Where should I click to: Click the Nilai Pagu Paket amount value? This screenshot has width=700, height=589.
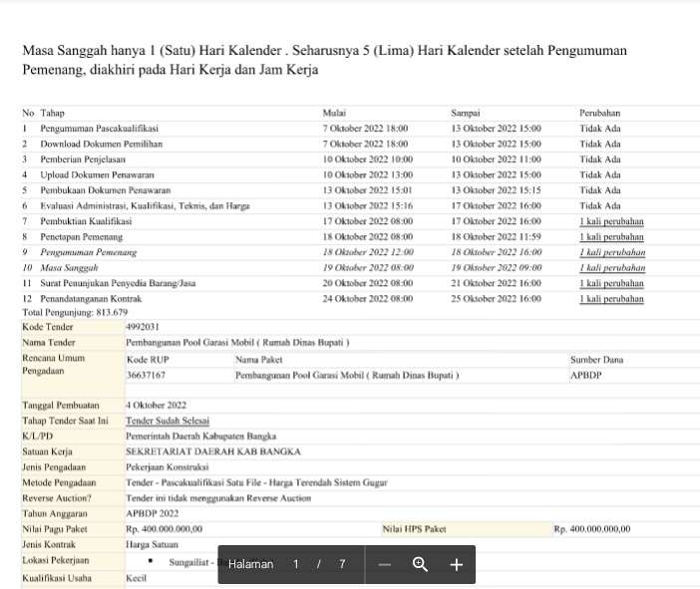click(x=164, y=529)
